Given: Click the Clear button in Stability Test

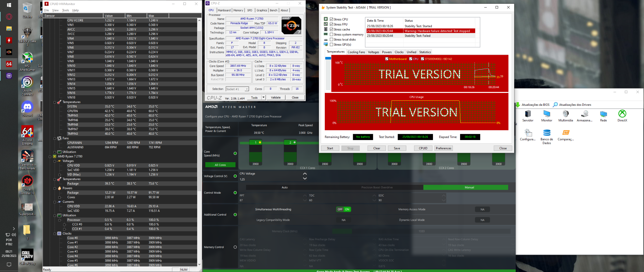Looking at the screenshot, I should click(377, 148).
